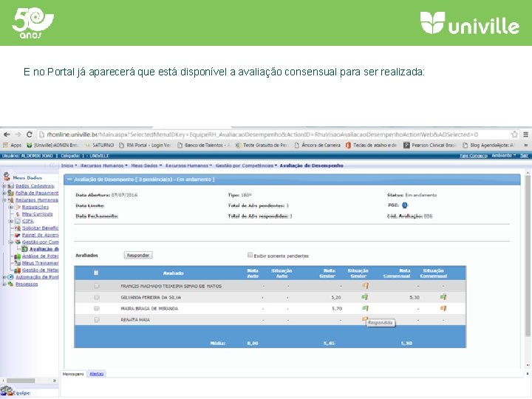Viewport: 532px width, 399px height.
Task: Open the SATURNO bookmark
Action: click(100, 146)
